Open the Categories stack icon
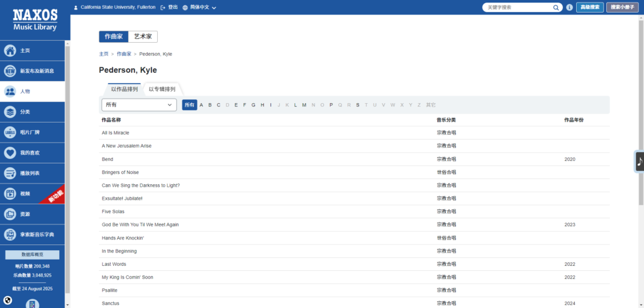644x308 pixels. [10, 112]
